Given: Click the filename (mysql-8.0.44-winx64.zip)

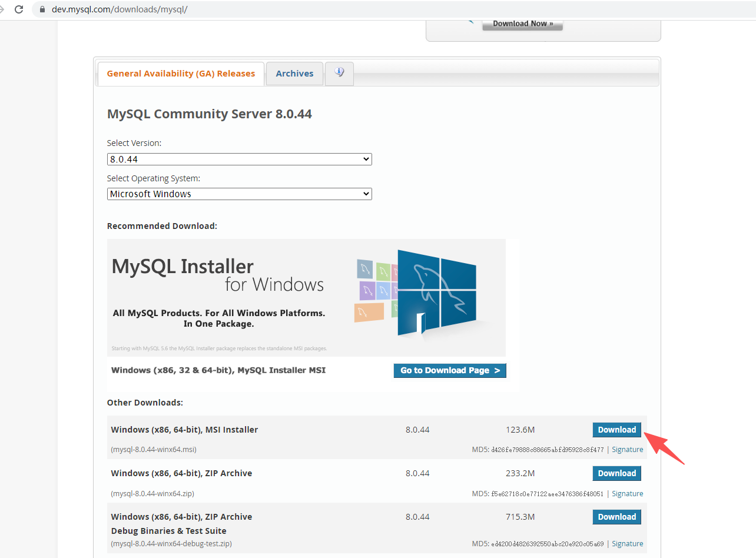Looking at the screenshot, I should coord(152,494).
